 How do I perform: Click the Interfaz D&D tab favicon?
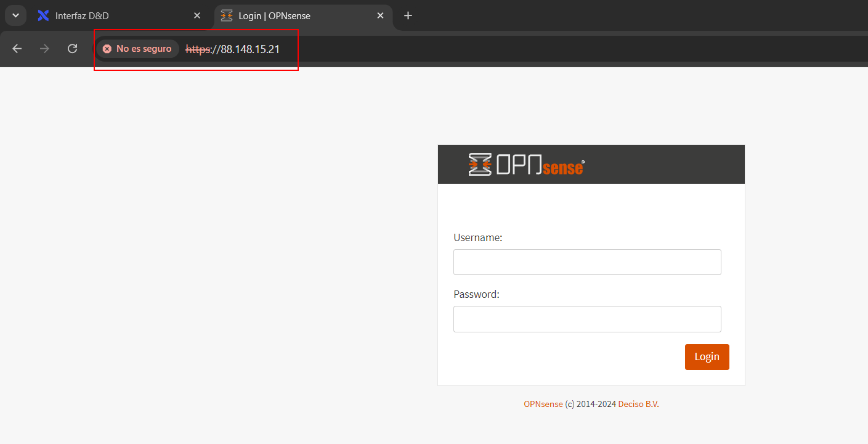pyautogui.click(x=43, y=16)
